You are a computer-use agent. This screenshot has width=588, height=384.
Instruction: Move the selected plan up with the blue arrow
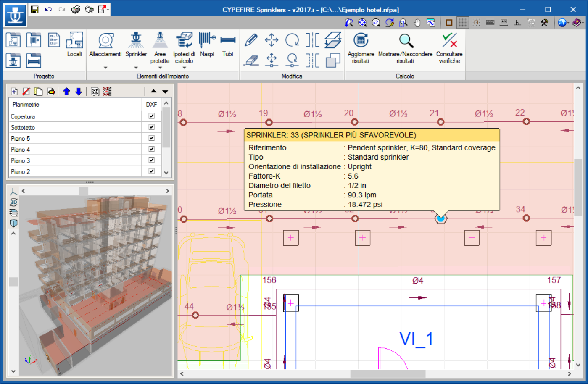pos(66,91)
